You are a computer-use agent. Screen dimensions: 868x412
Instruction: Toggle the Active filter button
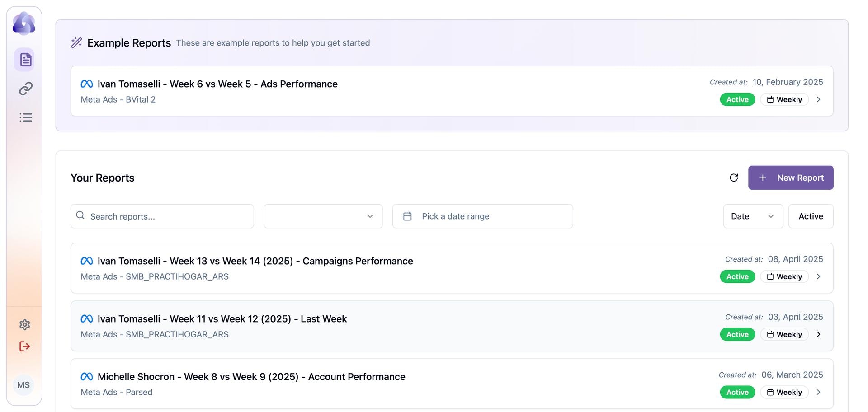point(811,216)
